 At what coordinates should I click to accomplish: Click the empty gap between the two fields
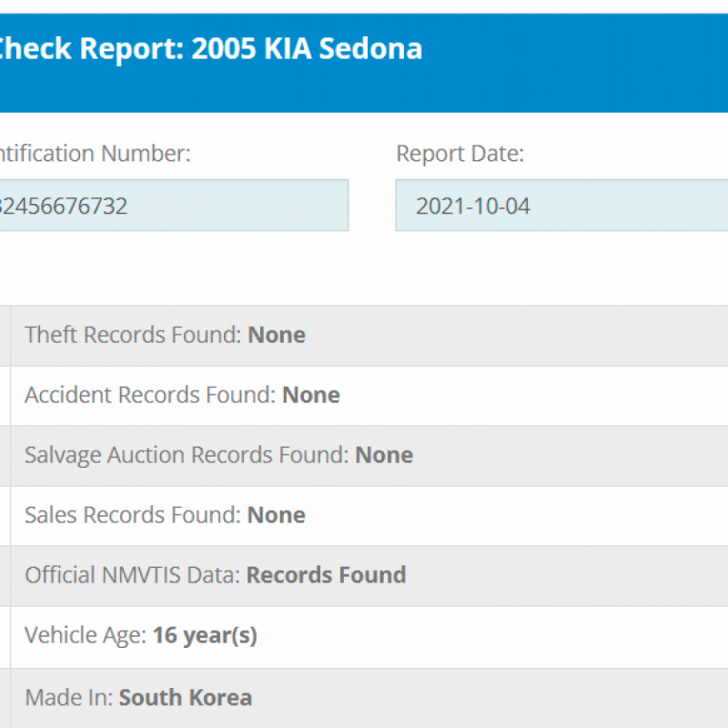pos(372,206)
